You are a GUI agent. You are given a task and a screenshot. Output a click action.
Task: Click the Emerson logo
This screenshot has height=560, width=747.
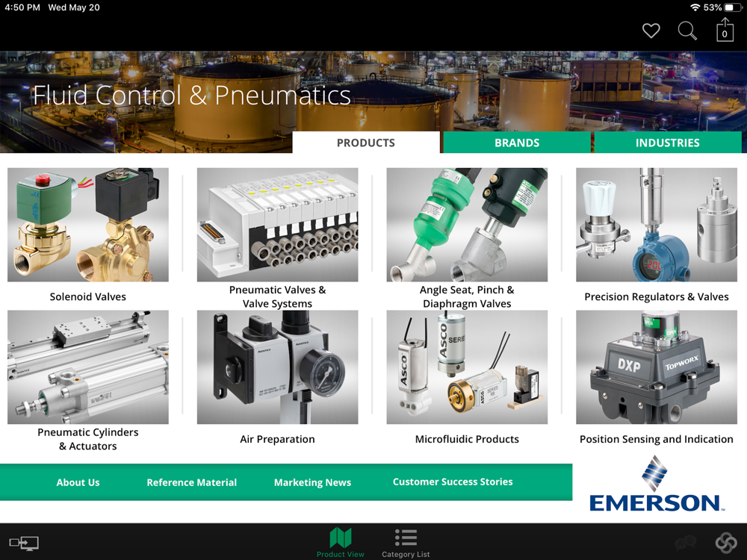tap(656, 483)
